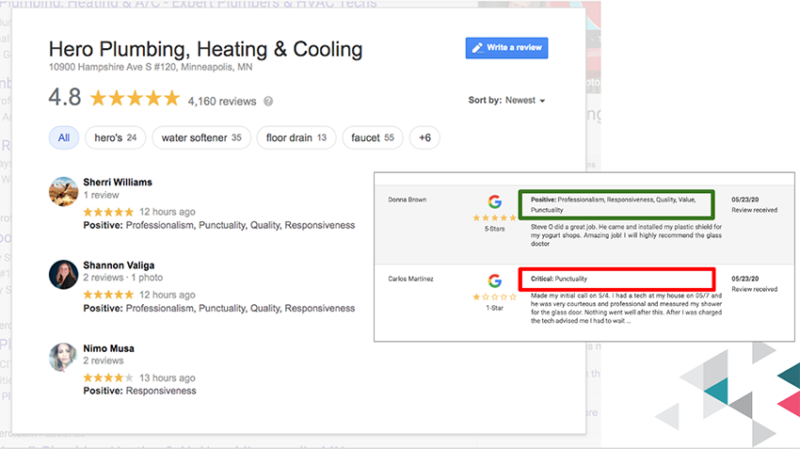Click Carlos Martinez's 1-star rating
The width and height of the screenshot is (800, 449).
494,297
